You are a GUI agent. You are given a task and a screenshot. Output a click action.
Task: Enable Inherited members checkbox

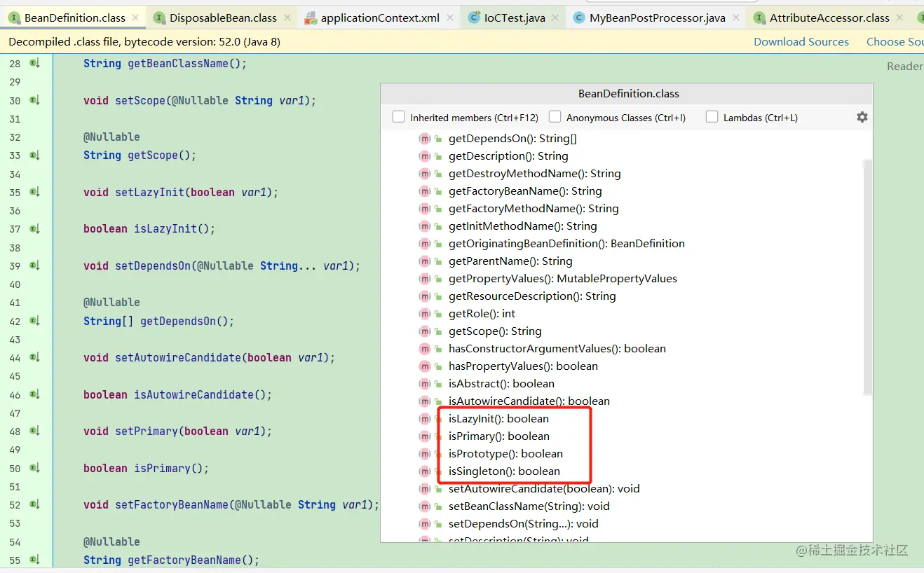pyautogui.click(x=398, y=116)
